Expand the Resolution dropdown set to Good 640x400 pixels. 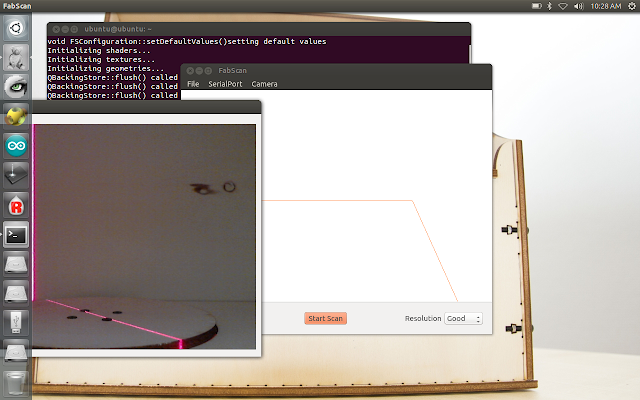pyautogui.click(x=463, y=318)
